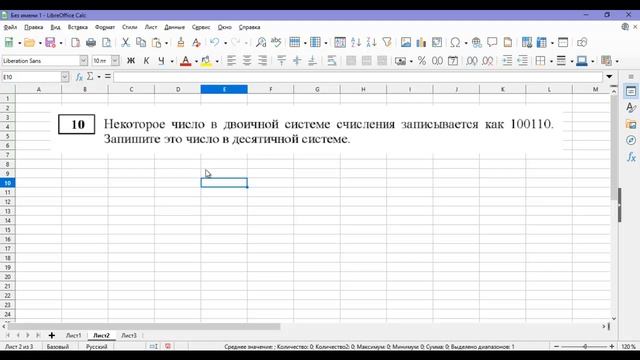Open the sidebar Properties icon
Image resolution: width=640 pixels, height=360 pixels.
click(631, 91)
